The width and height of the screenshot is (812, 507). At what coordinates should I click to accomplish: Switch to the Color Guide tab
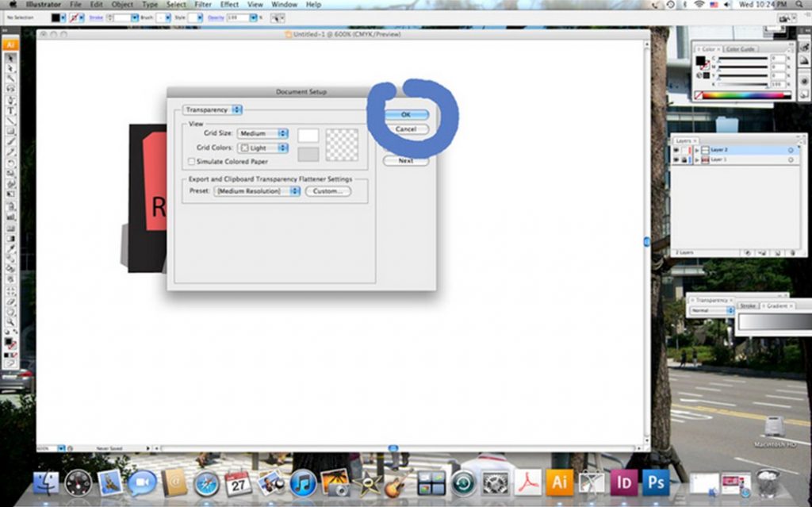(x=740, y=49)
